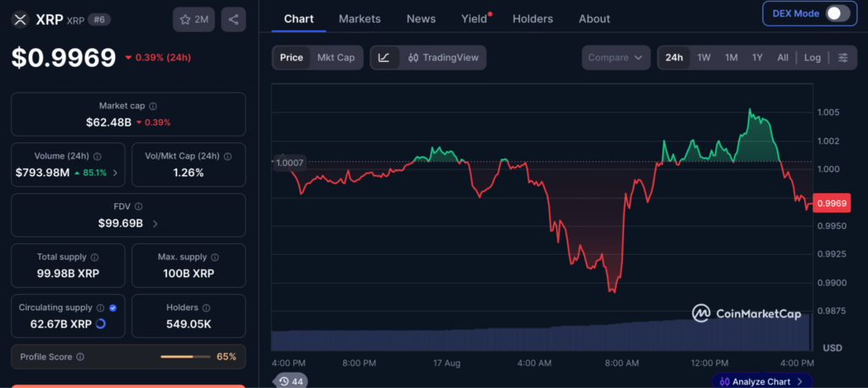
Task: Click the info icon beside Market cap
Action: [x=153, y=106]
